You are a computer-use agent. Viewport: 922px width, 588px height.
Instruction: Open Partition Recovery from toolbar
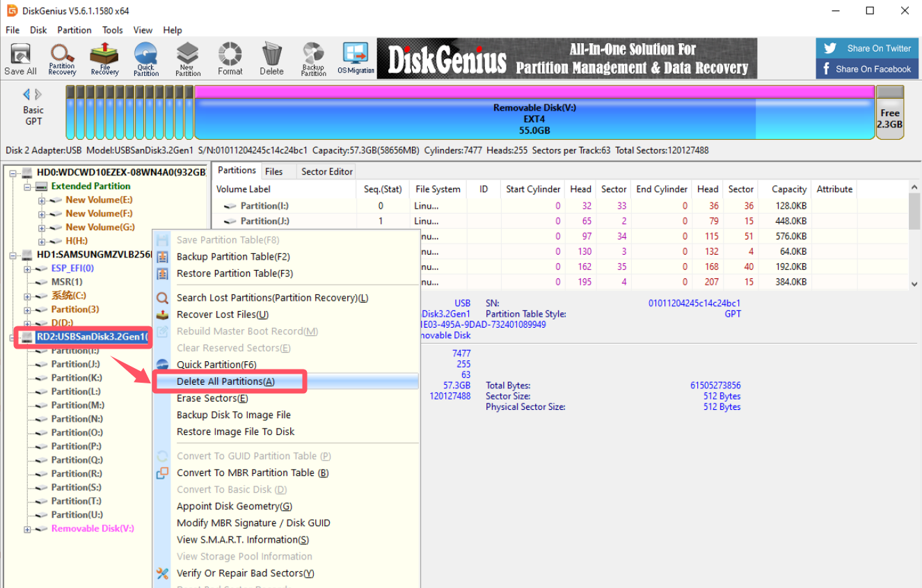[62, 58]
